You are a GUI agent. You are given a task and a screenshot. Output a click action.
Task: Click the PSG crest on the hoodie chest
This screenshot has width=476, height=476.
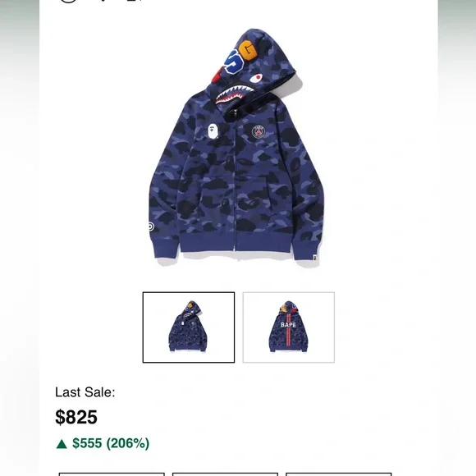pyautogui.click(x=259, y=132)
